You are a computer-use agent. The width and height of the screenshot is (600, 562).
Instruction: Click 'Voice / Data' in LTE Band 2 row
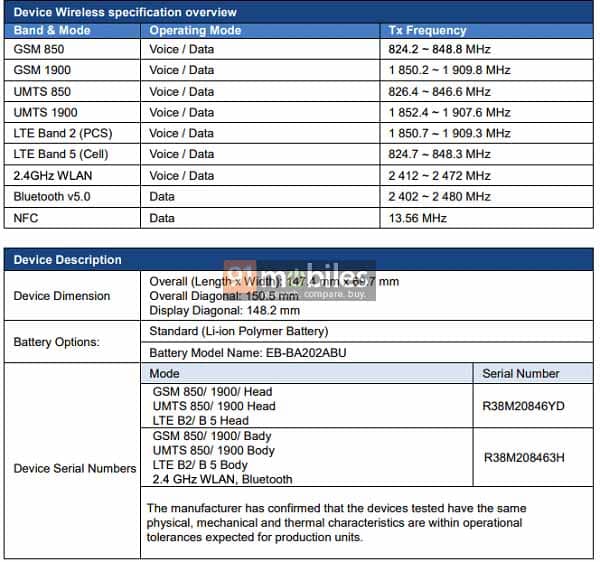click(x=181, y=133)
